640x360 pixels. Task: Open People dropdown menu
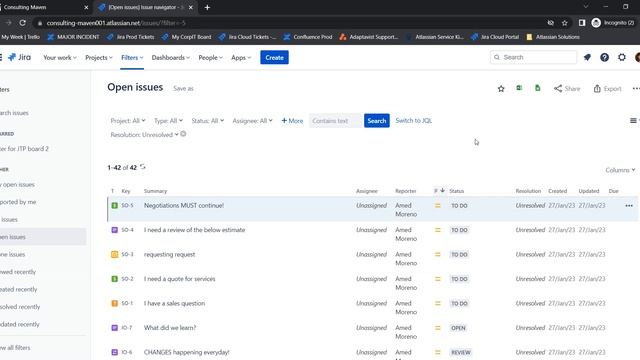tap(211, 58)
